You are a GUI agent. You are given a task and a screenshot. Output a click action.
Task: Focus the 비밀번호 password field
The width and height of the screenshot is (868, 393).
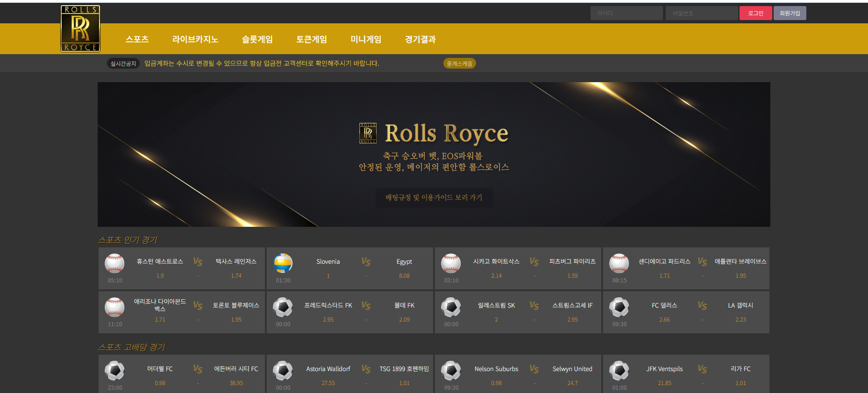[x=702, y=13]
